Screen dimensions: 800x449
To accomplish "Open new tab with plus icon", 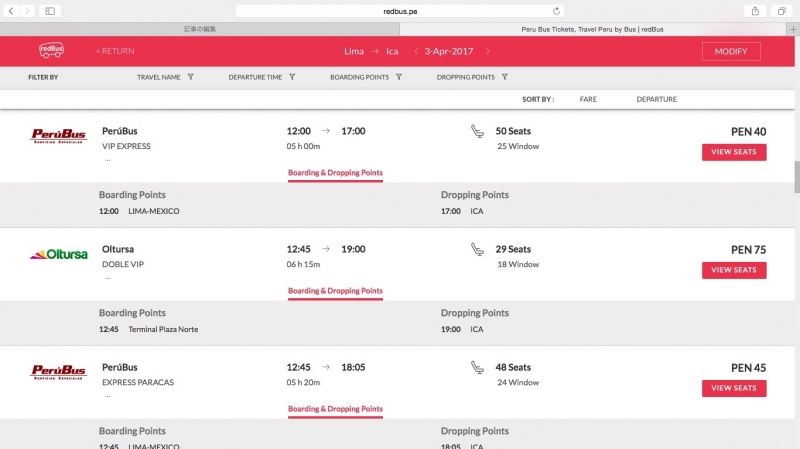I will 792,29.
